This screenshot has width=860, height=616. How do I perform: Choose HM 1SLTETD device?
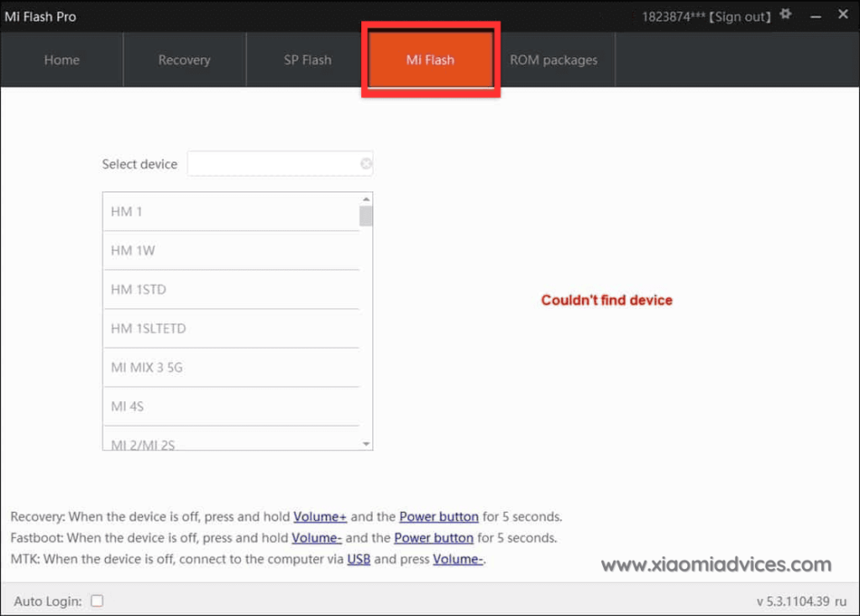click(x=232, y=328)
